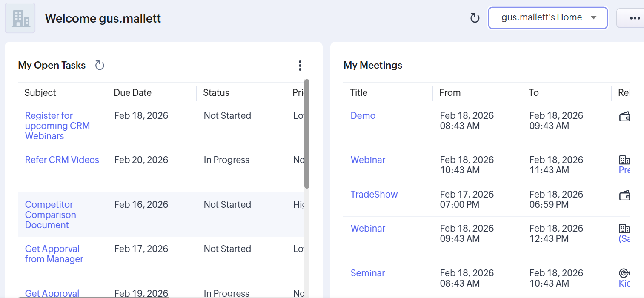Open the first Webinar meeting record
Screen dimensions: 644x298
point(368,160)
